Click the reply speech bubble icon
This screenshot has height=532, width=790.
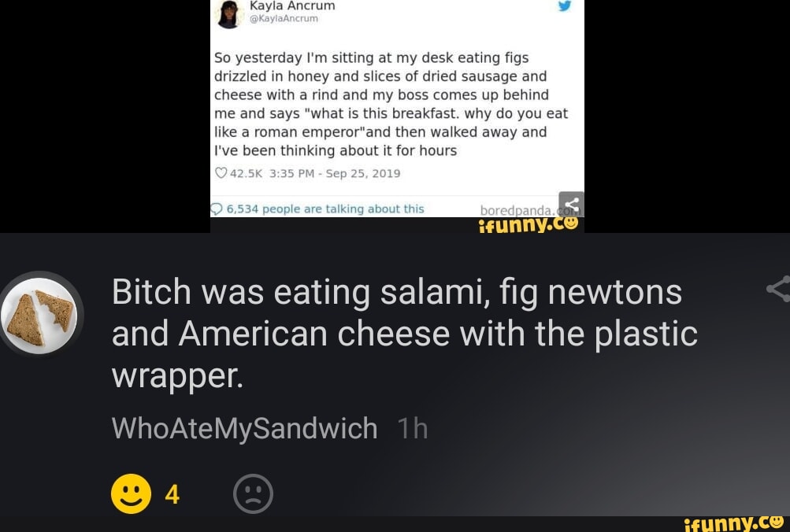tap(215, 209)
